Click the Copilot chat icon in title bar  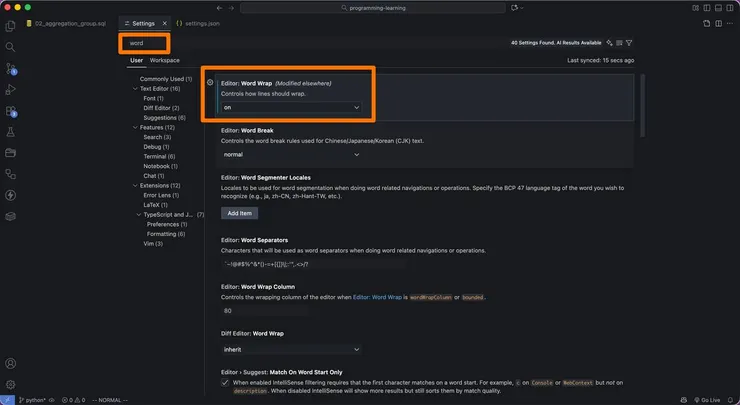coord(513,8)
